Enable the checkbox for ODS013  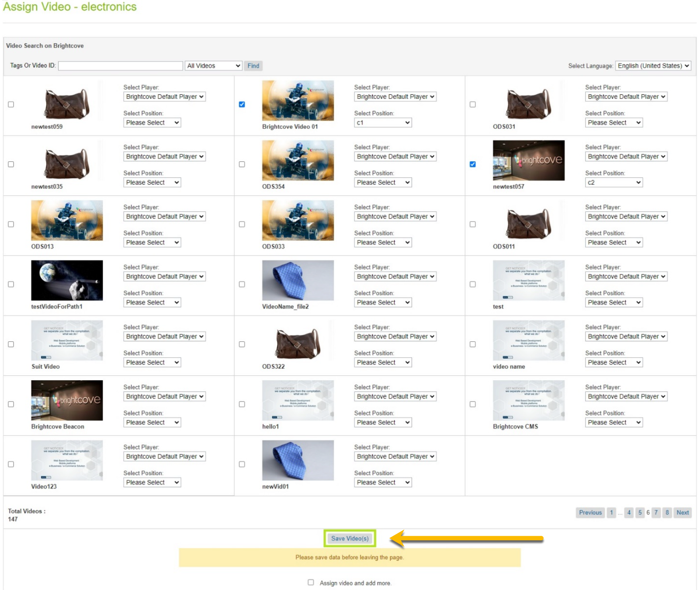pyautogui.click(x=11, y=224)
